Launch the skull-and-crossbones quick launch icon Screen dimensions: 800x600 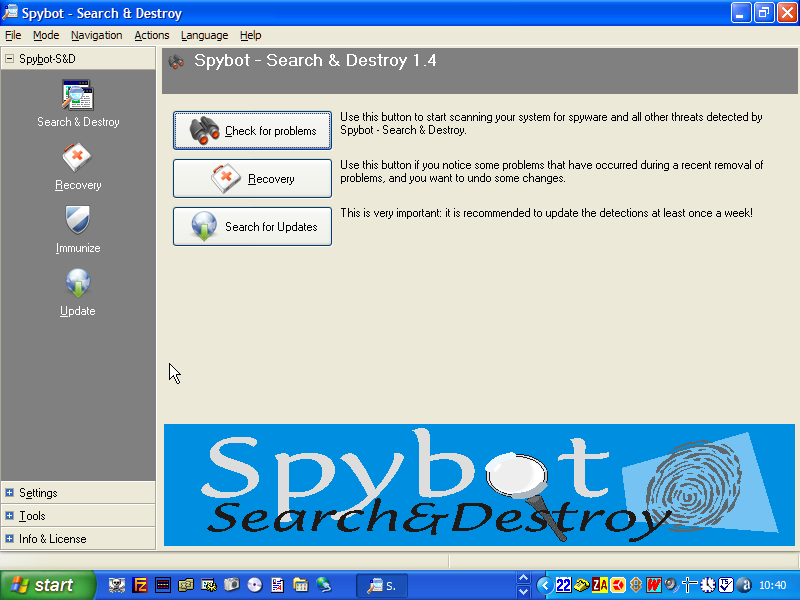click(x=117, y=585)
